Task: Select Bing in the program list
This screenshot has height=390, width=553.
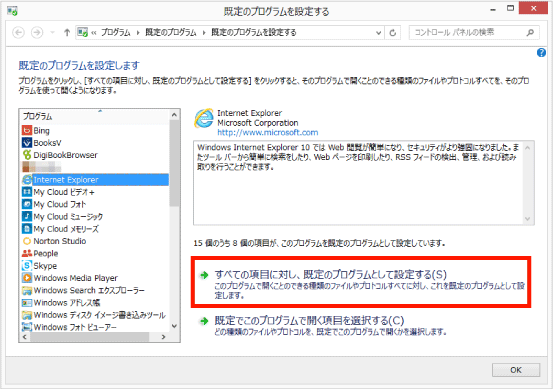Action: click(x=41, y=130)
